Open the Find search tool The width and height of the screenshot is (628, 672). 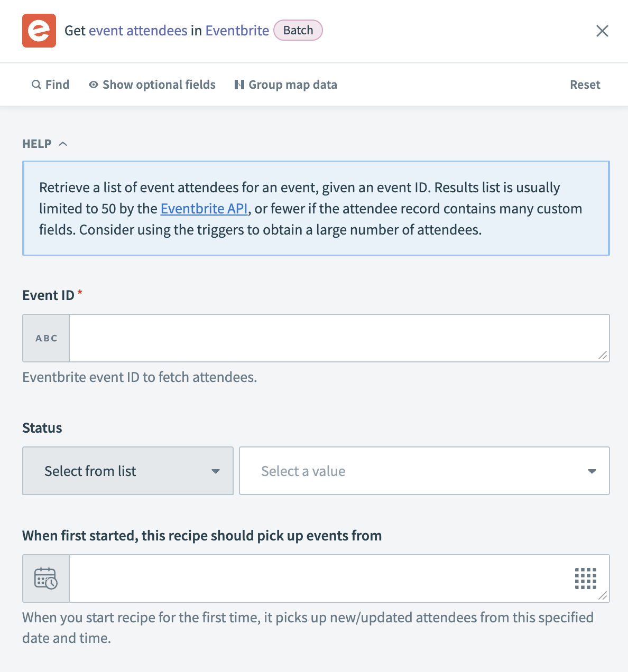tap(50, 85)
